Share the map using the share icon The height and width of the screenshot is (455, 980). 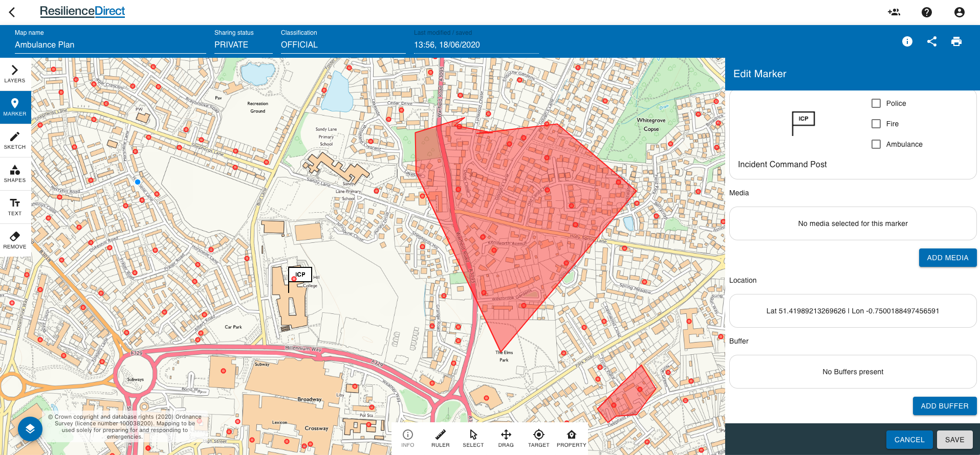(932, 41)
